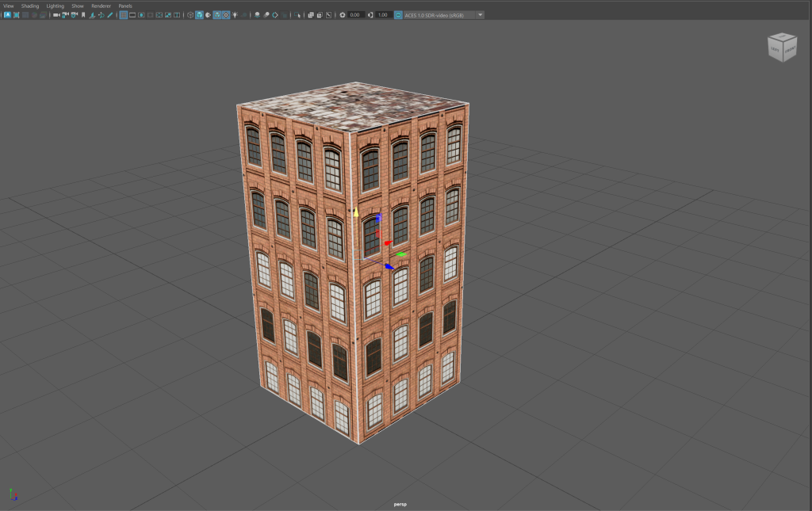Toggle the Textured display icon
Screen dimensions: 812x511
(x=225, y=15)
